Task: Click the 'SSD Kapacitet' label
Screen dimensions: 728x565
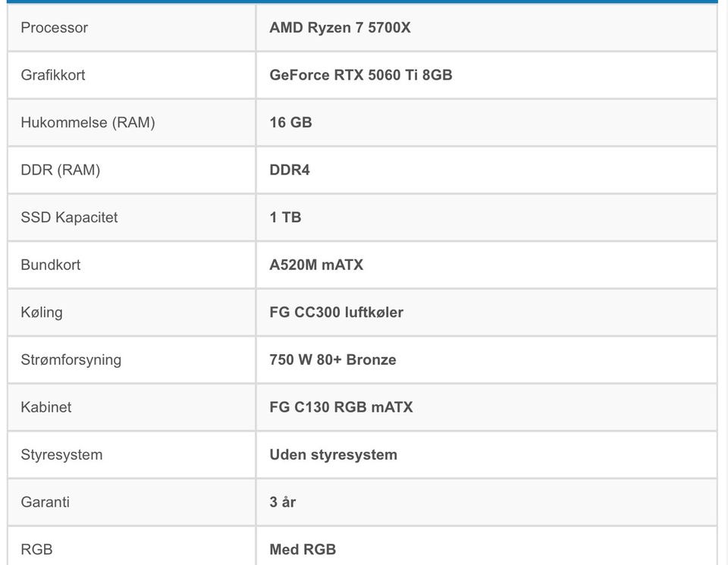Action: (69, 217)
